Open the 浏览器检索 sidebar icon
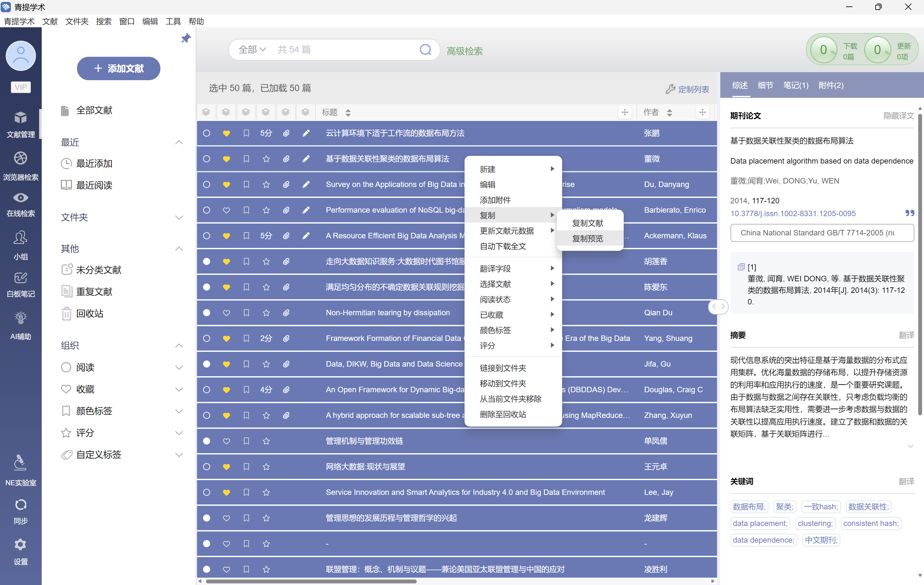The image size is (924, 585). (21, 158)
